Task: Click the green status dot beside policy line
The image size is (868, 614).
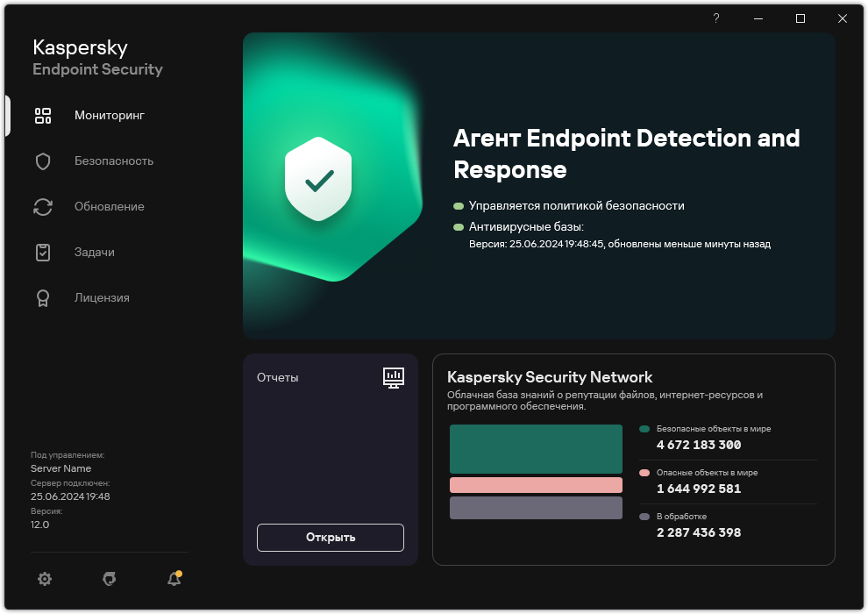Action: pos(459,206)
